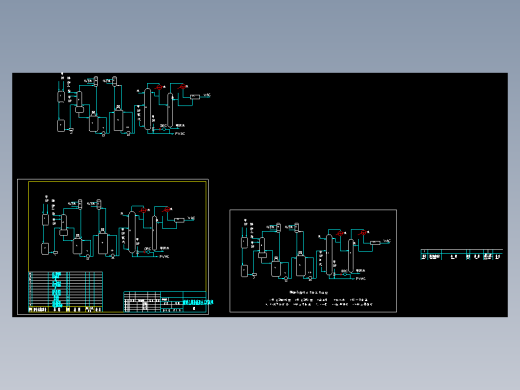Select the tallest distillation column in the yellow-framed drawing
Viewport: 520px width, 390px height.
pyautogui.click(x=132, y=232)
